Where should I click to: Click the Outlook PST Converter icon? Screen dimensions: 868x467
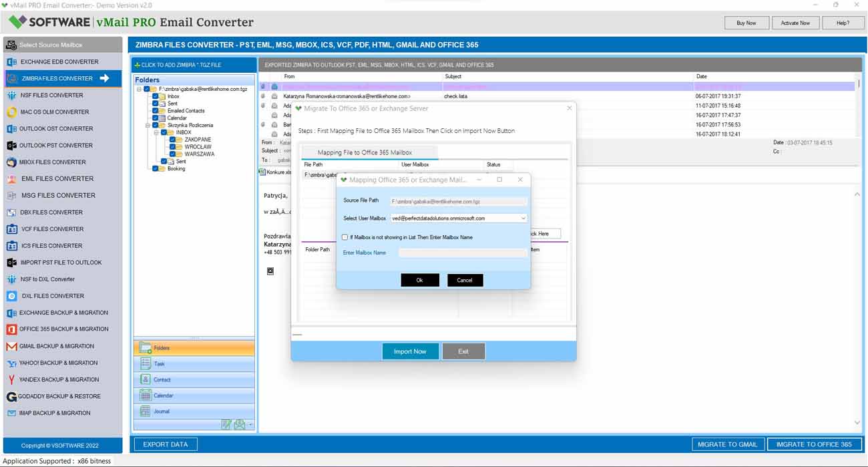(x=11, y=145)
